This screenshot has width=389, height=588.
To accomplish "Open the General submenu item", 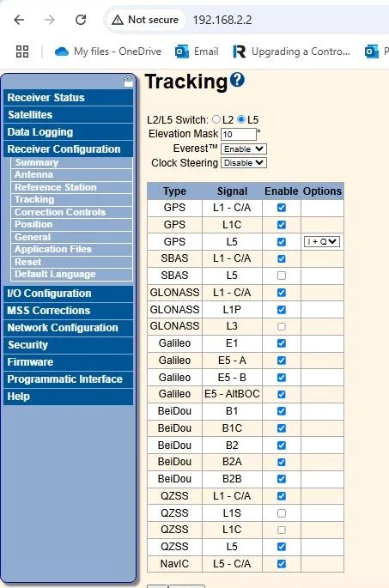I will (x=72, y=237).
